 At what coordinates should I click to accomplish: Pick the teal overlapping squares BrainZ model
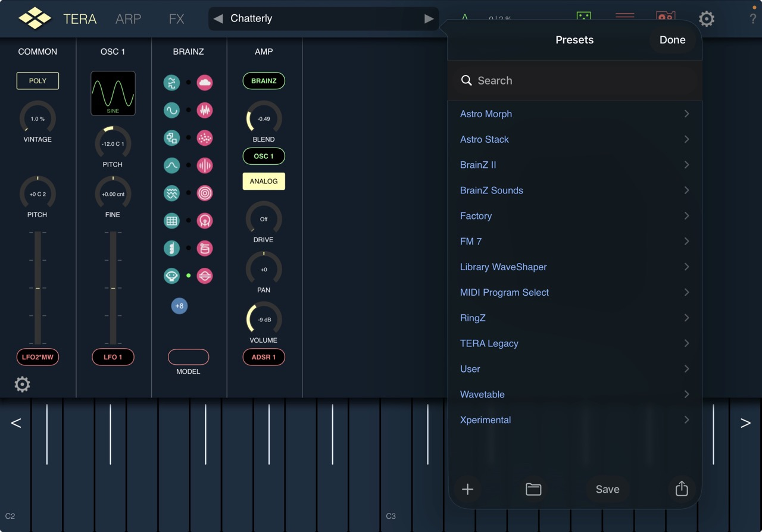[x=171, y=138]
